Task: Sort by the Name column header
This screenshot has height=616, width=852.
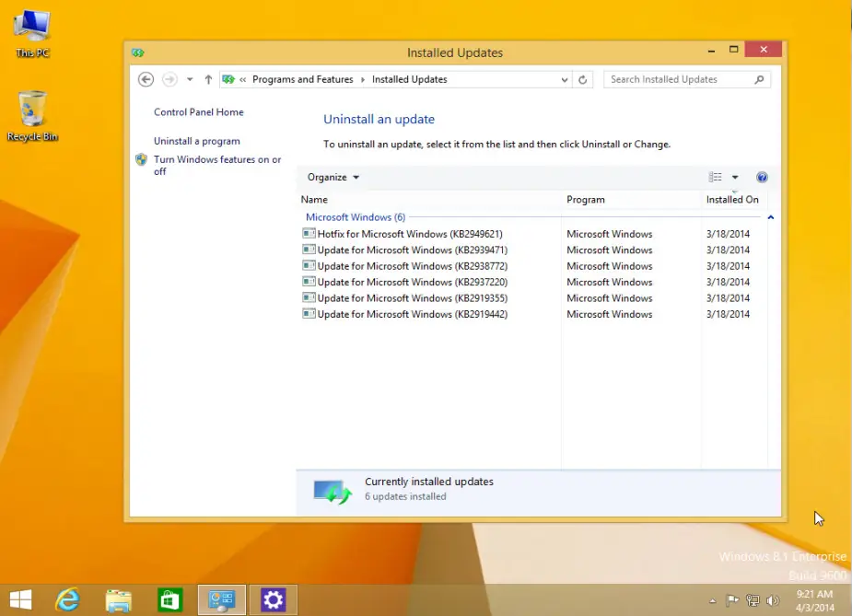Action: click(x=429, y=200)
